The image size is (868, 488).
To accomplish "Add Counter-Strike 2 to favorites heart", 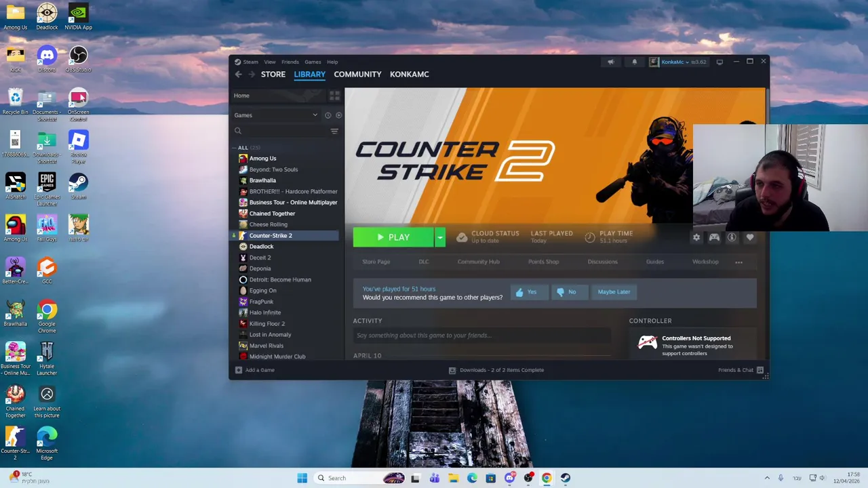I will tap(750, 237).
